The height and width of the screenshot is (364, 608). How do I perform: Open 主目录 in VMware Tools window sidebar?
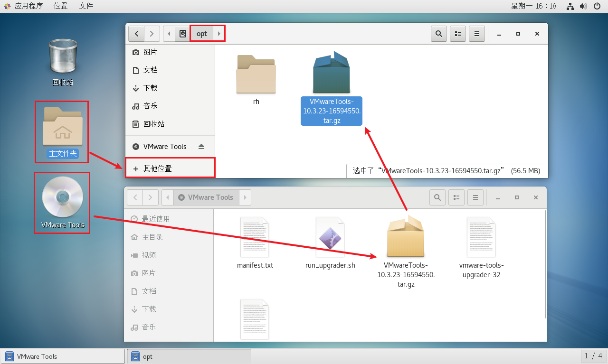[x=169, y=237]
